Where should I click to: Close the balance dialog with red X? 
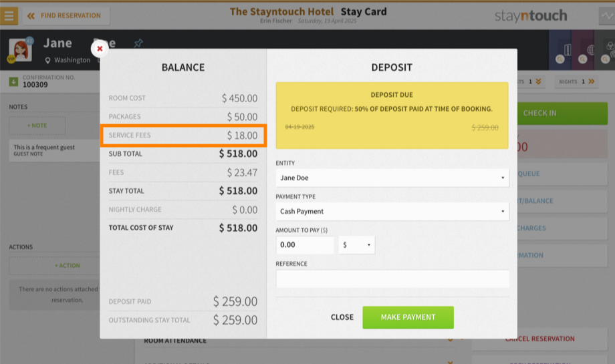click(100, 49)
